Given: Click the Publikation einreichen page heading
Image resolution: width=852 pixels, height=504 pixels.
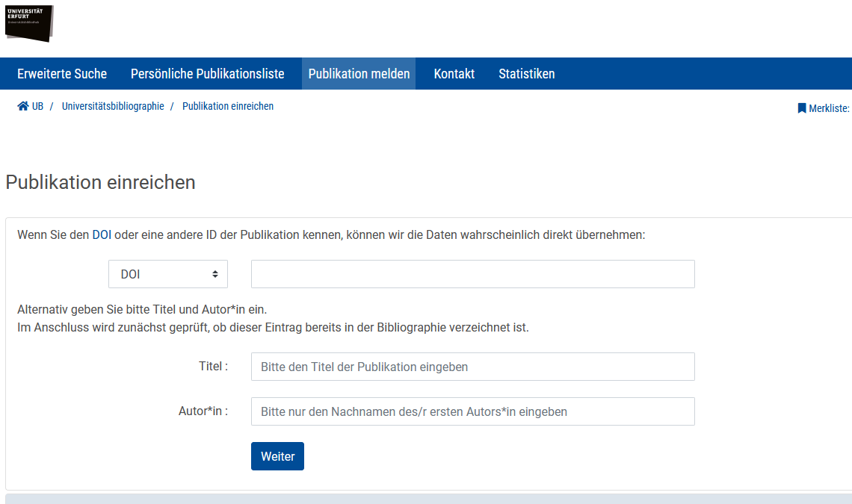Looking at the screenshot, I should [x=100, y=182].
